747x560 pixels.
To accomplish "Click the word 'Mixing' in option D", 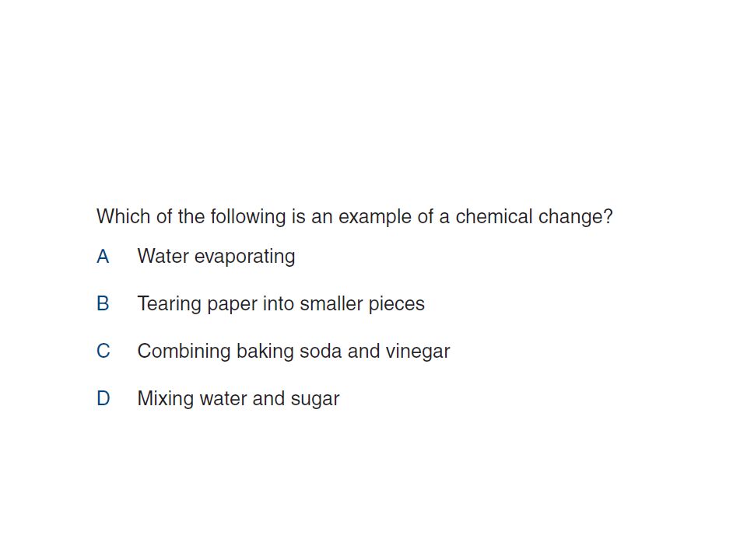I will pos(165,399).
